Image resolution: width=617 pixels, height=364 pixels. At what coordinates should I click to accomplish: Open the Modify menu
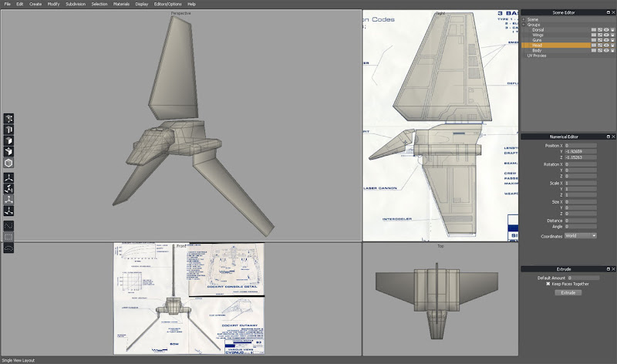coord(53,4)
